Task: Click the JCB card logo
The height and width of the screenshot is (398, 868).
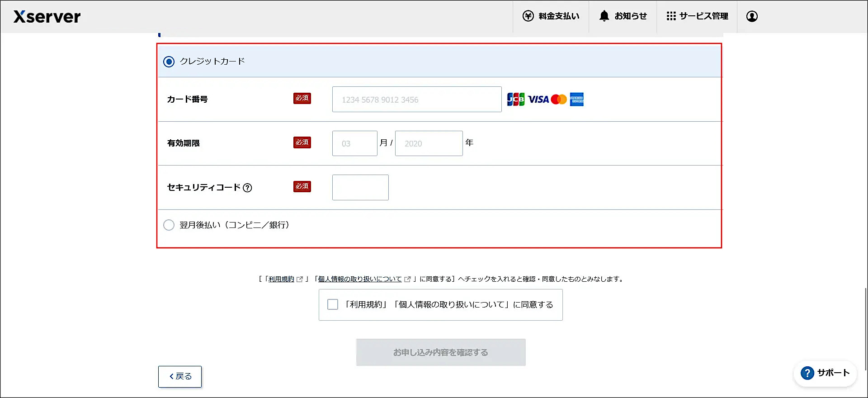Action: (516, 99)
